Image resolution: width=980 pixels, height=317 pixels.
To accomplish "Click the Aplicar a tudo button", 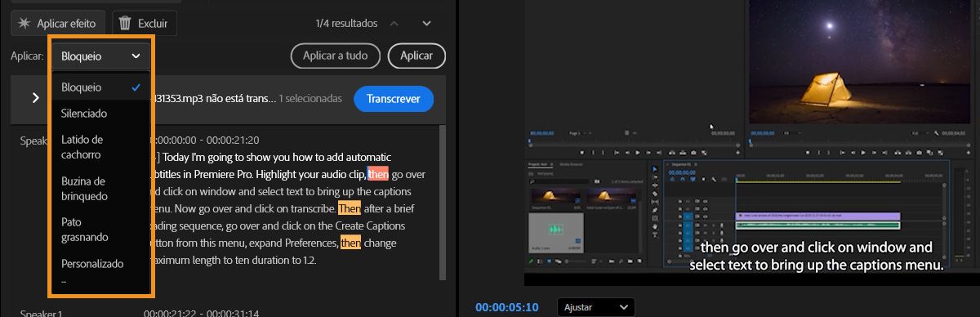I will tap(336, 56).
